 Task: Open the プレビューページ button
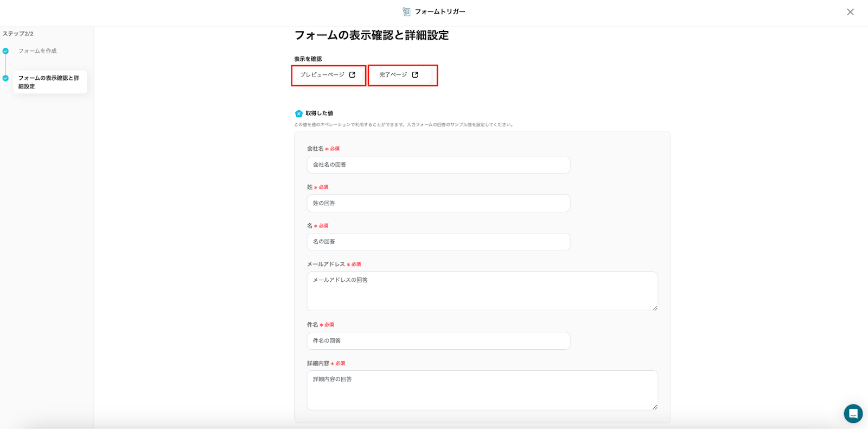(x=328, y=75)
